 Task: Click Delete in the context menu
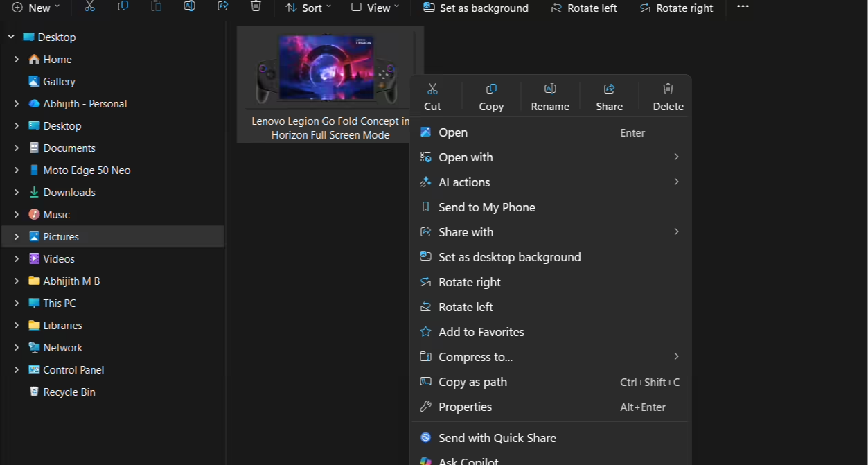(x=668, y=97)
